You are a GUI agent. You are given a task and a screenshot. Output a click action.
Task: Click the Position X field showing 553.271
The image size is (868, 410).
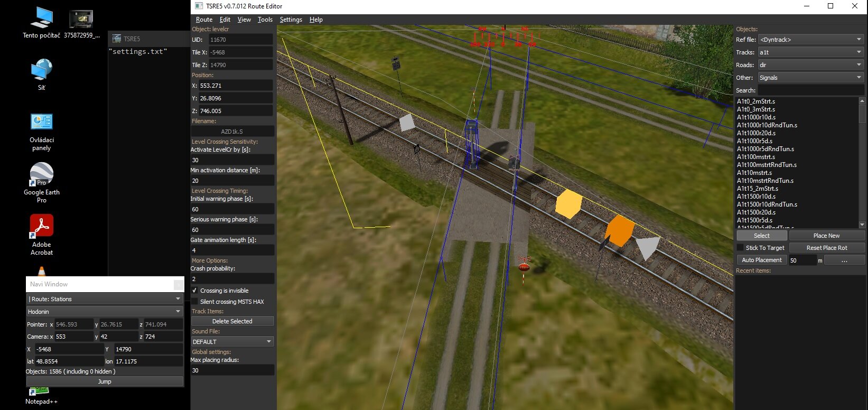(x=236, y=86)
